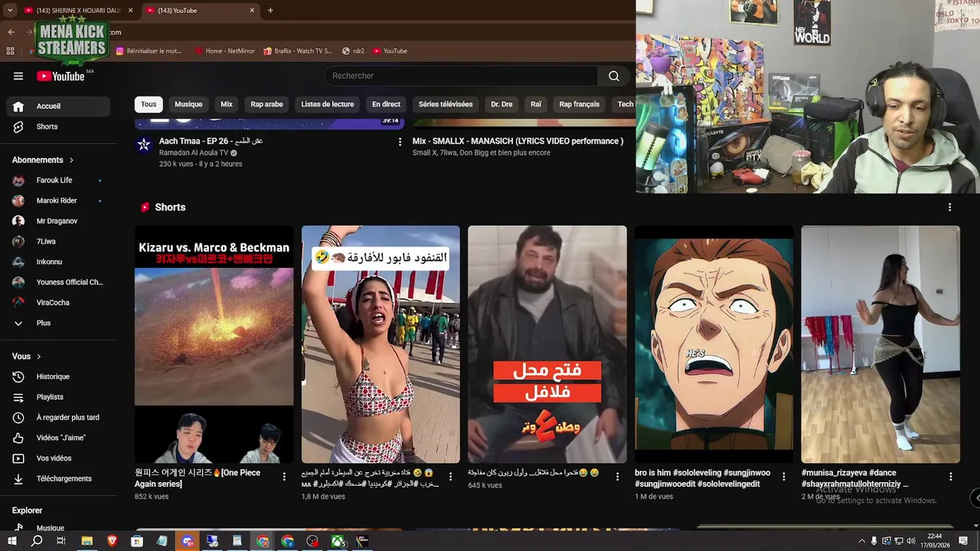This screenshot has width=980, height=551.
Task: Open the ViraCocha channel
Action: coord(58,303)
